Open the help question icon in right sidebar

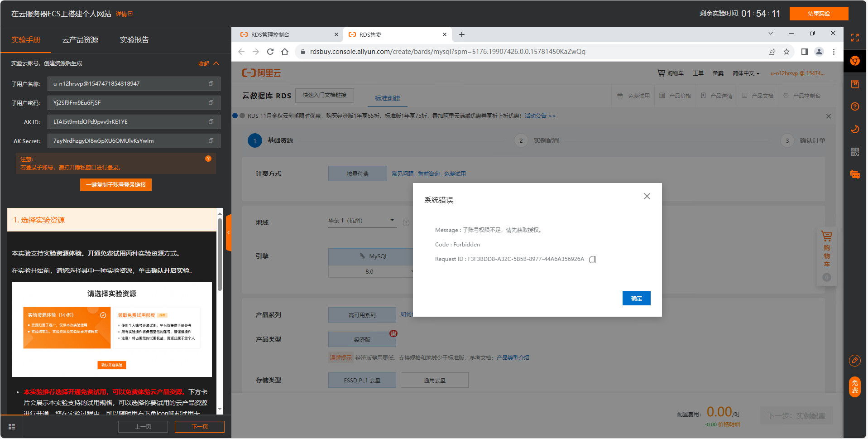click(855, 106)
